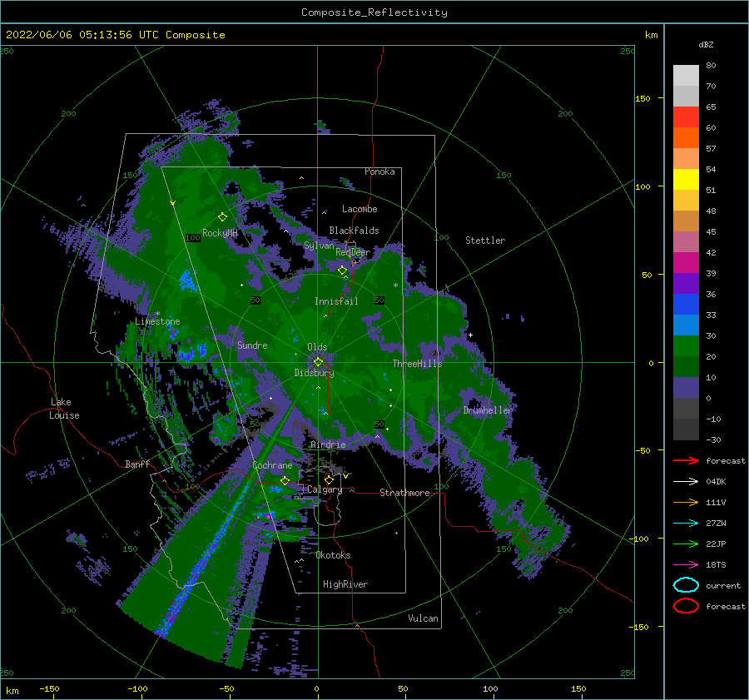Click the Innisfail map label
749x700 pixels.
tap(336, 301)
